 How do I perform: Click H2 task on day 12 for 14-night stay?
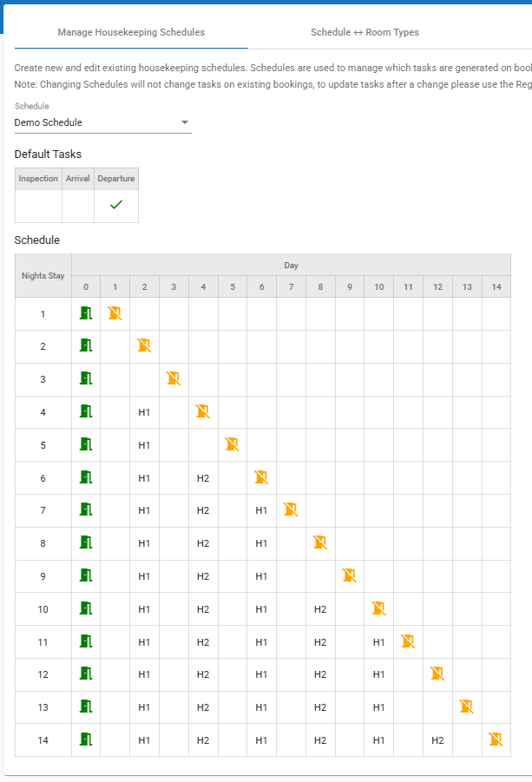coord(437,740)
